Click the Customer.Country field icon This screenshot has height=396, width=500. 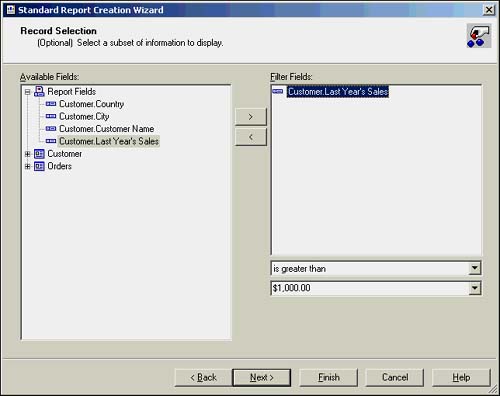tap(51, 104)
